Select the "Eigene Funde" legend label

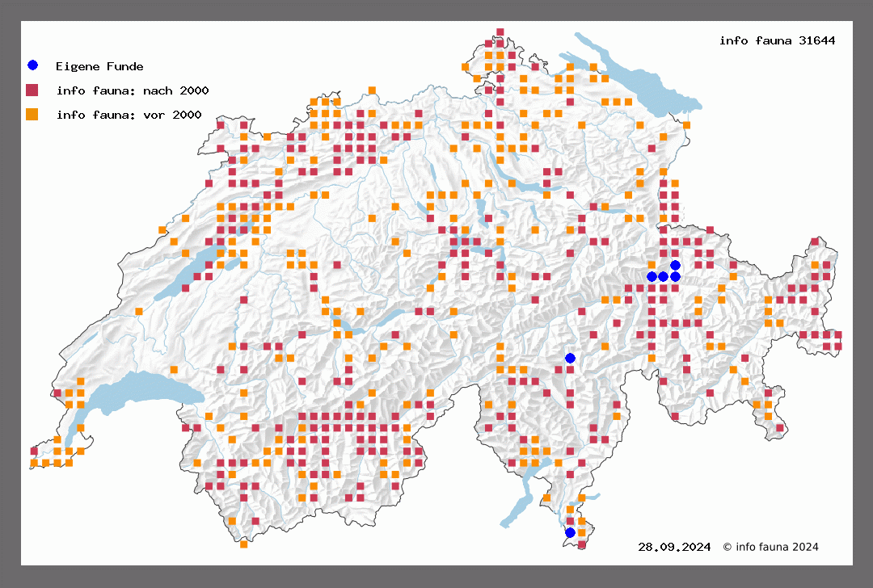tap(99, 66)
